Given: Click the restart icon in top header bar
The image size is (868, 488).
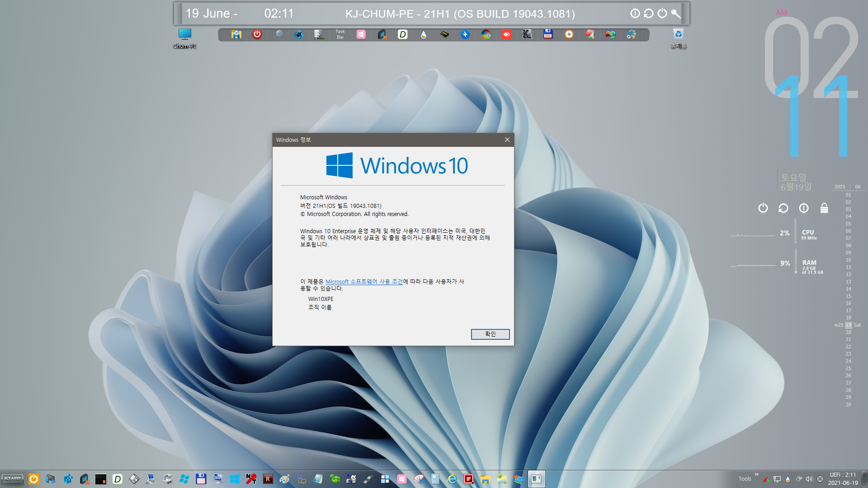Looking at the screenshot, I should coord(648,14).
